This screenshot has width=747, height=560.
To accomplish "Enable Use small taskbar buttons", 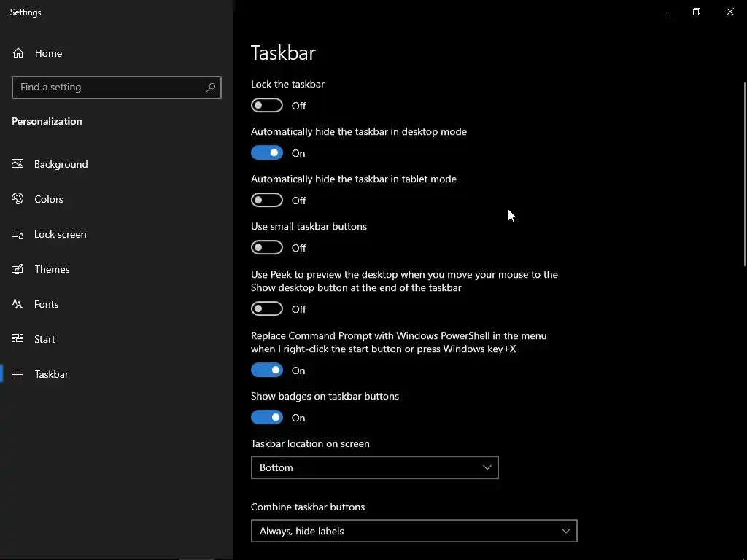I will point(267,248).
